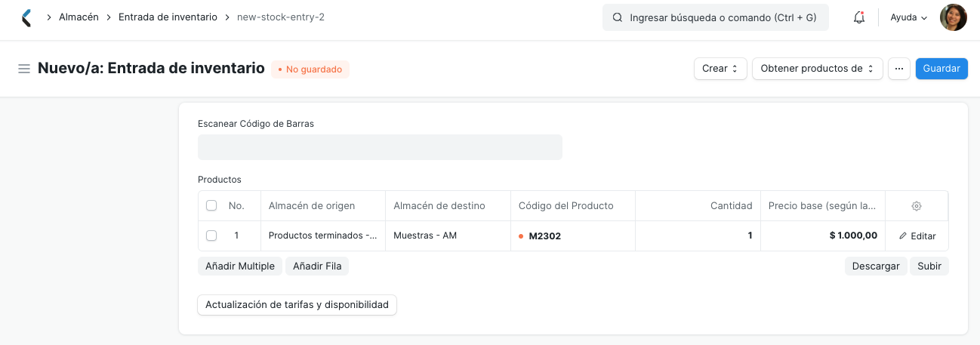
Task: Open the Ayuda dropdown menu
Action: (909, 17)
